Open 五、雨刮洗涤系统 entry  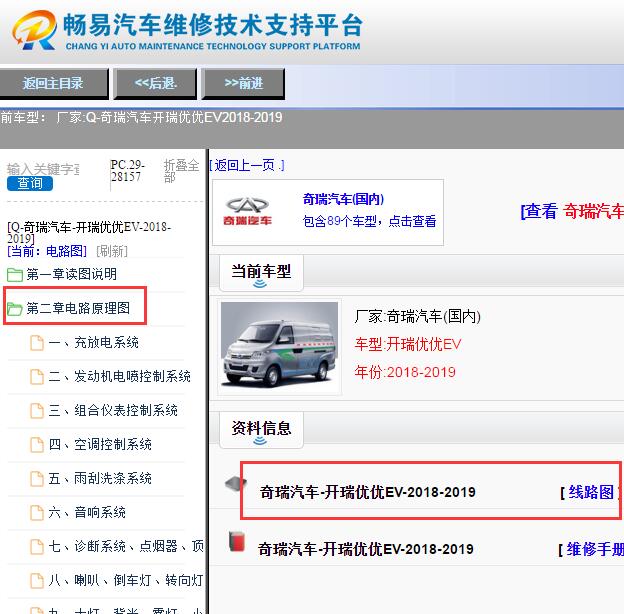100,478
